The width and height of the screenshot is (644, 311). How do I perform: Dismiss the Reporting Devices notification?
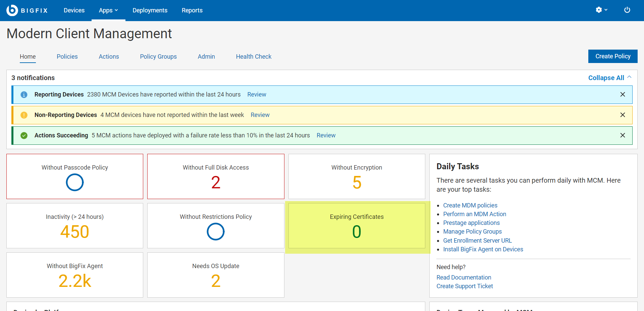coord(623,95)
